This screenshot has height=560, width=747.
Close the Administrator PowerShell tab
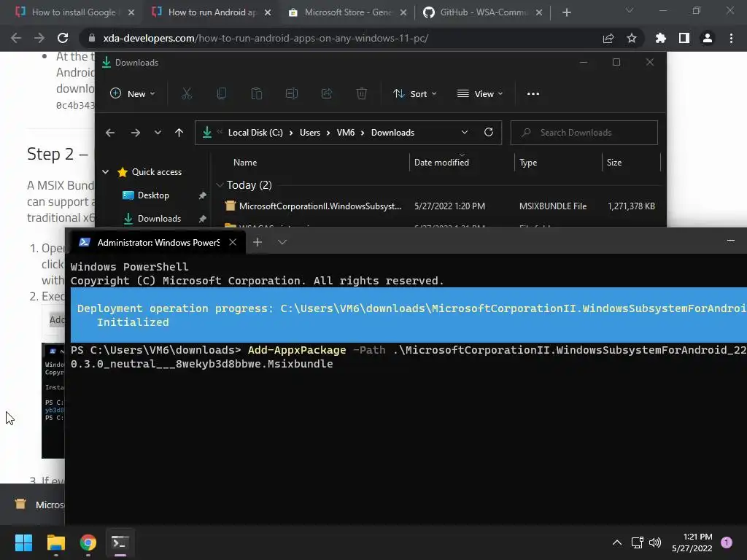tap(233, 242)
